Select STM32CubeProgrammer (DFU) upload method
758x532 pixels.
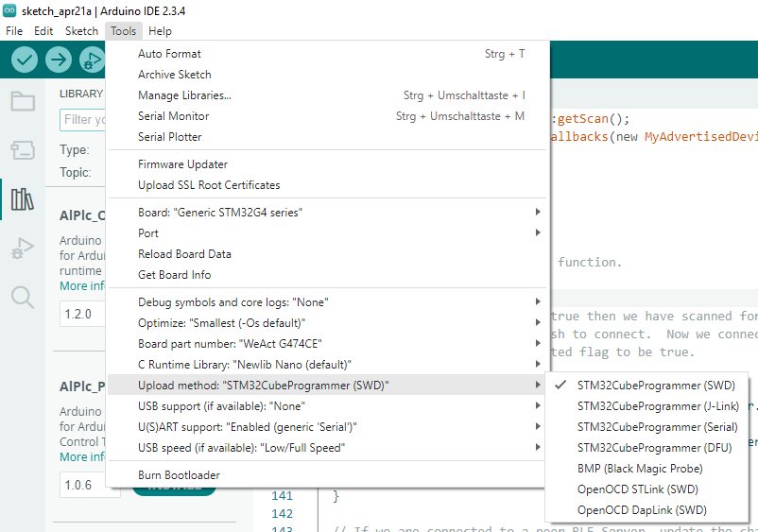coord(646,448)
